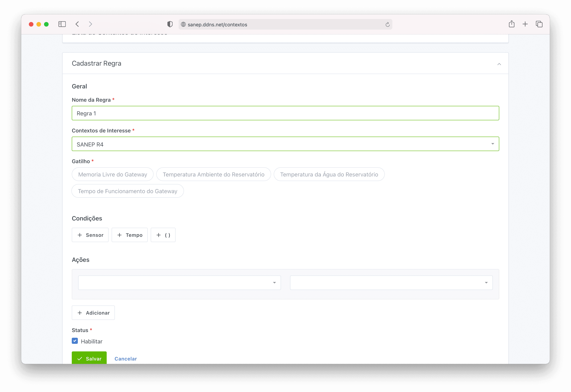The image size is (571, 392).
Task: Open Contextos de Interesse dropdown
Action: 285,144
